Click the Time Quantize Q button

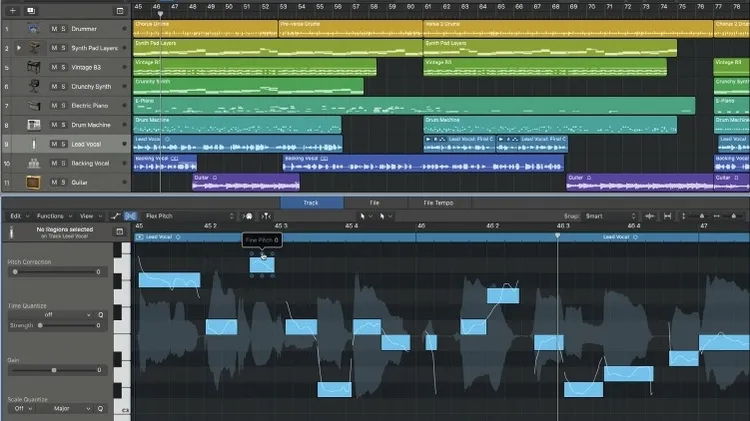(100, 314)
